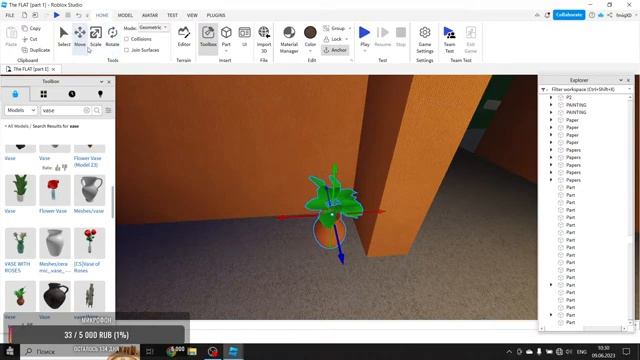Open the Mode Geometric dropdown
Viewport: 640px width, 360px height.
[153, 27]
